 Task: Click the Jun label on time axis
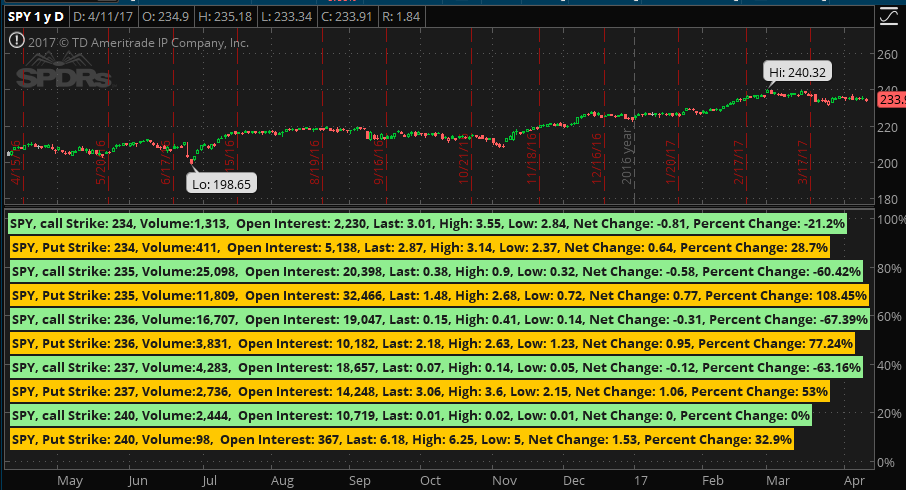click(x=138, y=481)
